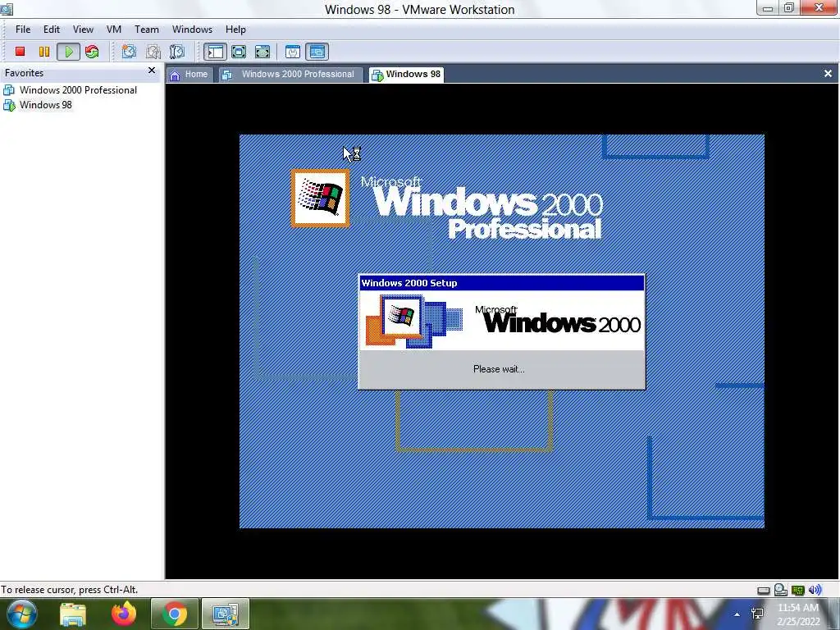Image resolution: width=840 pixels, height=630 pixels.
Task: Click the status bar release cursor message
Action: pyautogui.click(x=70, y=590)
